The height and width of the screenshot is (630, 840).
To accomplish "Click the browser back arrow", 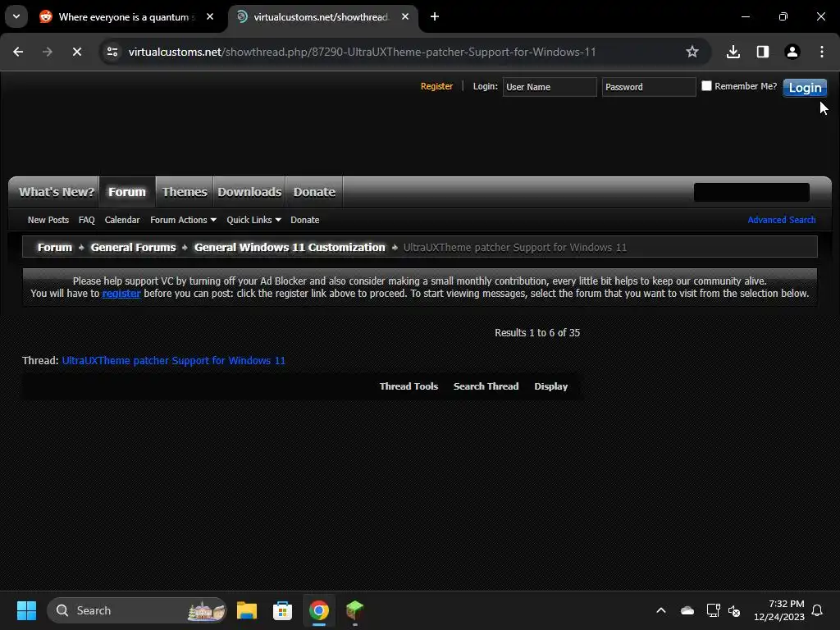I will 18,52.
